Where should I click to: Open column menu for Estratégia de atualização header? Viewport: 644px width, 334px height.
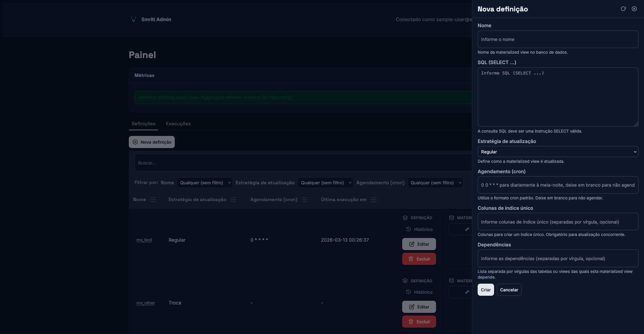[233, 200]
